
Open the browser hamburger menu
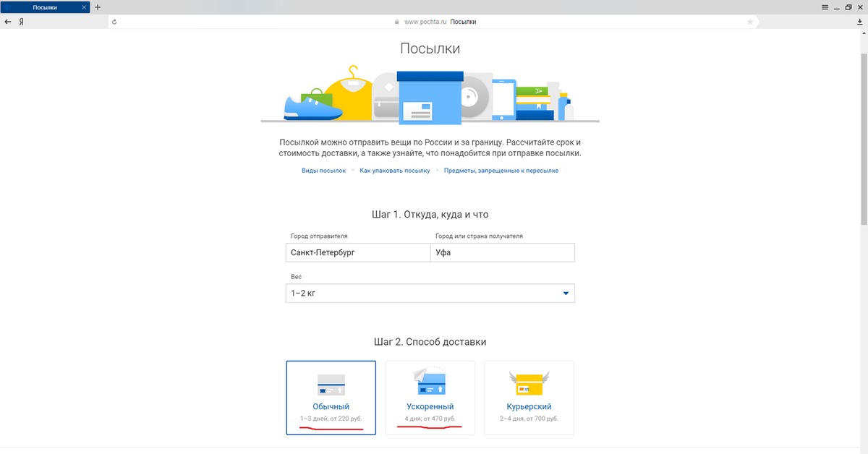pyautogui.click(x=825, y=7)
